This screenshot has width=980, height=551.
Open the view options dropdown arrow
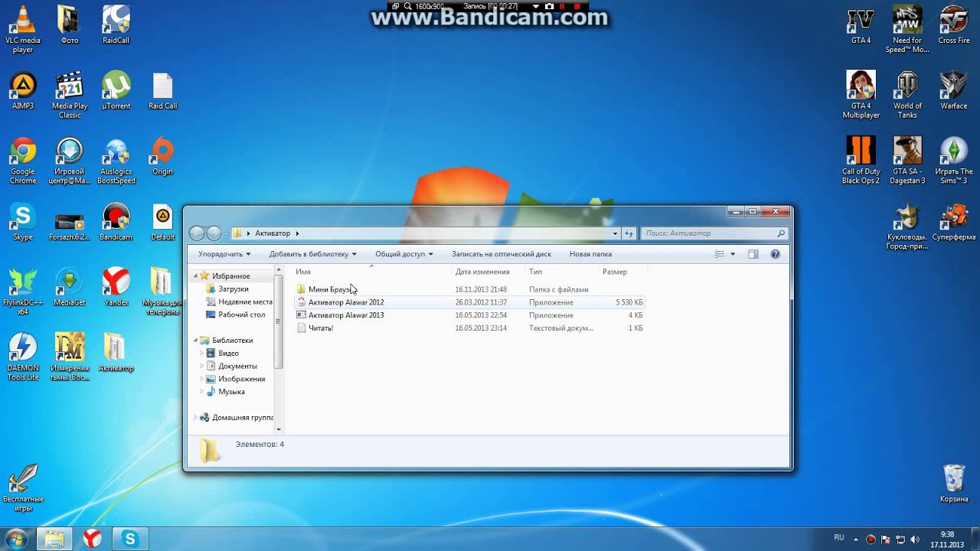pyautogui.click(x=733, y=254)
